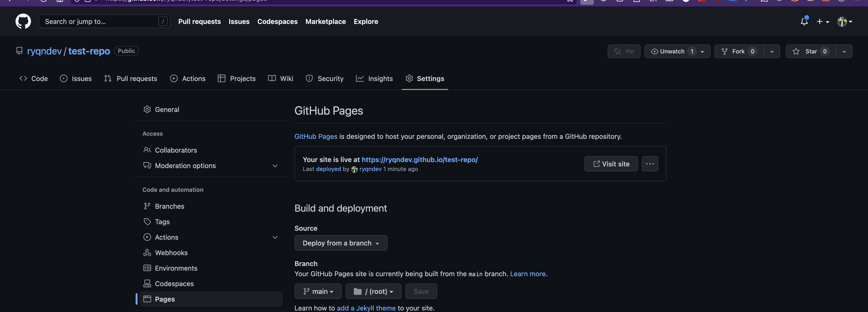This screenshot has width=868, height=312.
Task: Open Webhooks settings
Action: coord(211,253)
